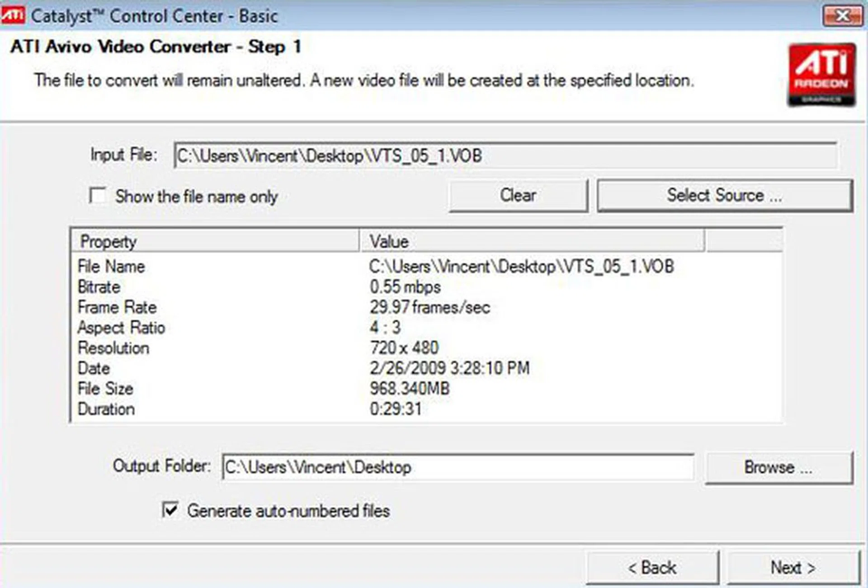This screenshot has width=868, height=588.
Task: Select the Resolution 720 x 480 row
Action: 426,348
